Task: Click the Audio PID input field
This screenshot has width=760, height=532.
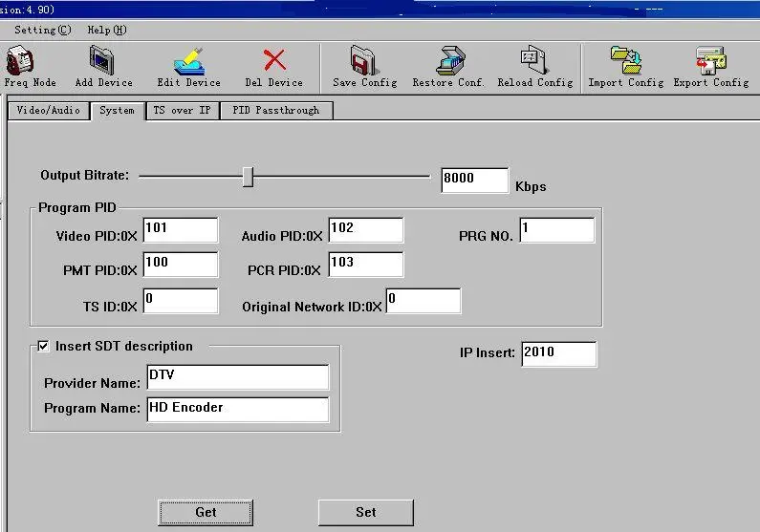Action: click(x=365, y=230)
